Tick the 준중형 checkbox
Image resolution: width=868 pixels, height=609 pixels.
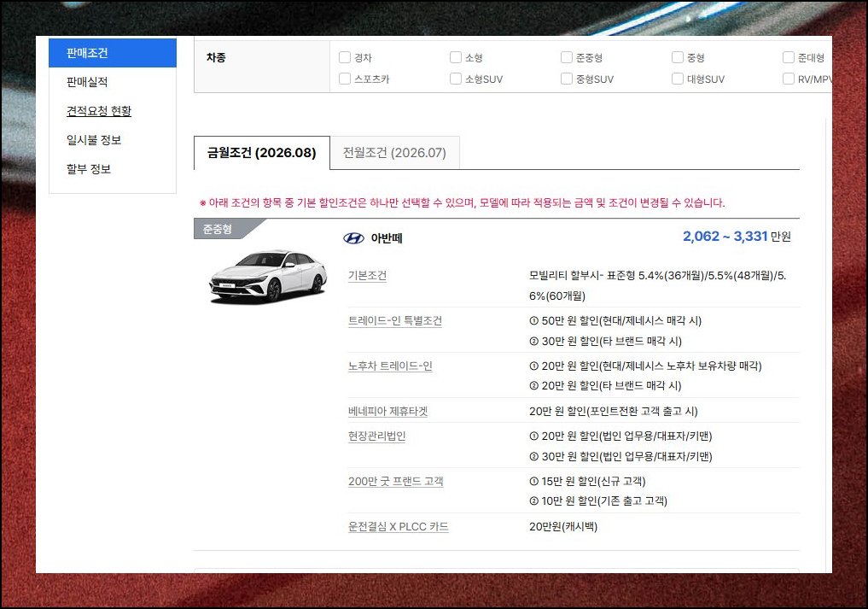tap(567, 57)
